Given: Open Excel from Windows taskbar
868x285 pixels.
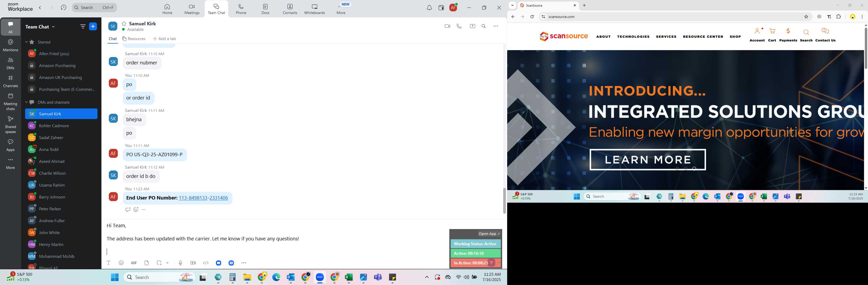Looking at the screenshot, I should click(x=349, y=277).
